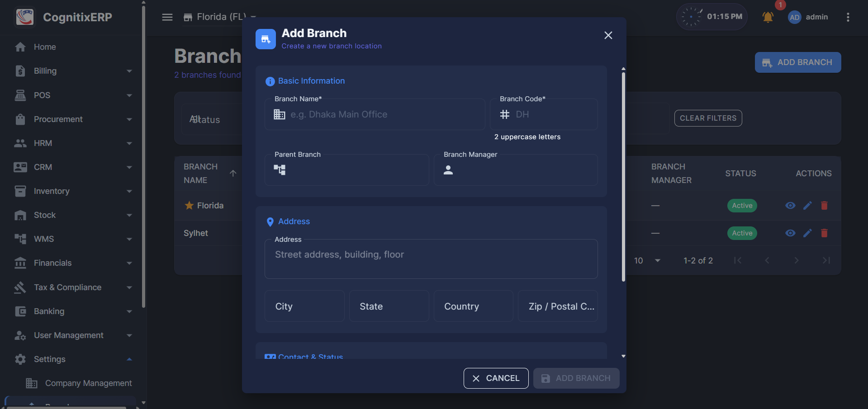Expand the Billing menu arrow
The image size is (868, 409).
pyautogui.click(x=129, y=71)
